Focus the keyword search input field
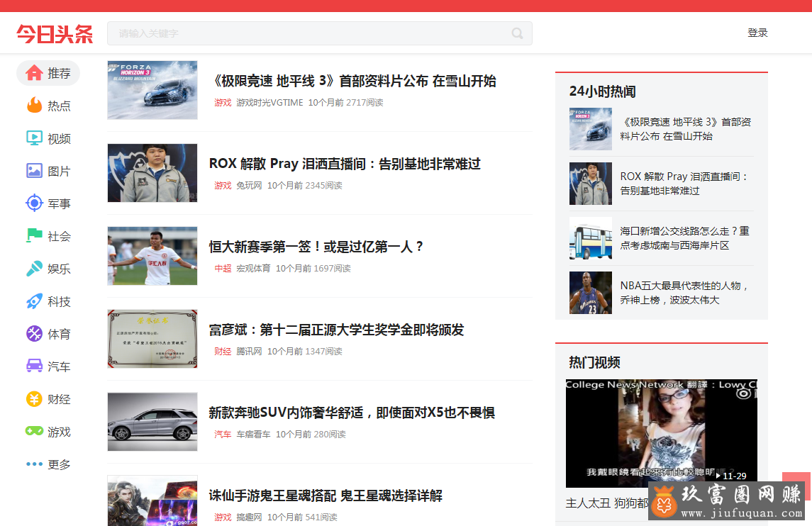 (320, 33)
